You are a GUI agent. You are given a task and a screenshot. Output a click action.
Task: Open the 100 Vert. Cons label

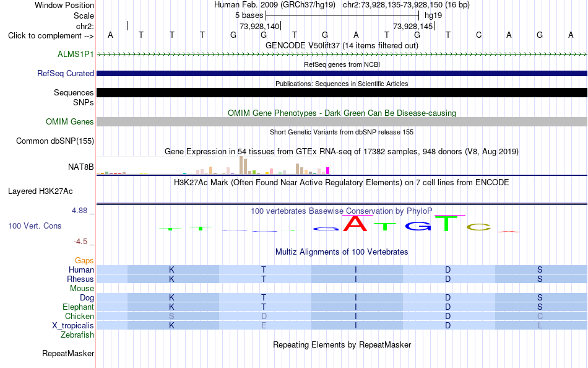point(35,226)
